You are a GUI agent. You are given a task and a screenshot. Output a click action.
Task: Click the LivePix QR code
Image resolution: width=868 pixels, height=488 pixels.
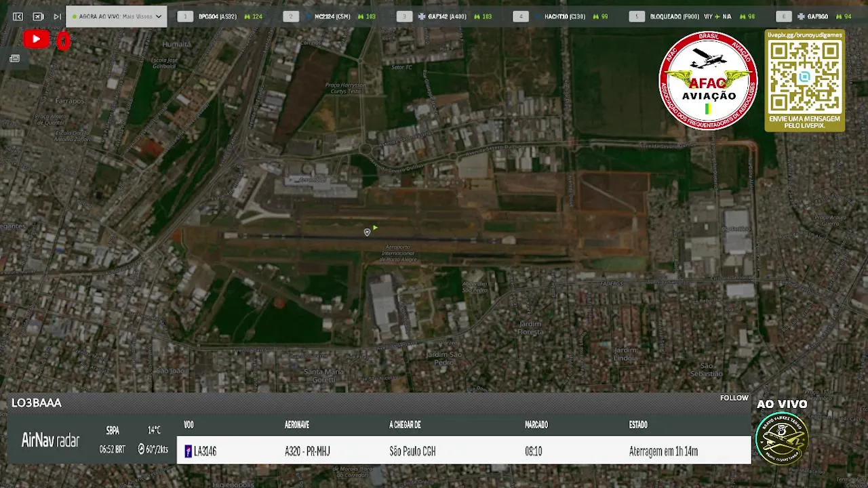tap(804, 77)
